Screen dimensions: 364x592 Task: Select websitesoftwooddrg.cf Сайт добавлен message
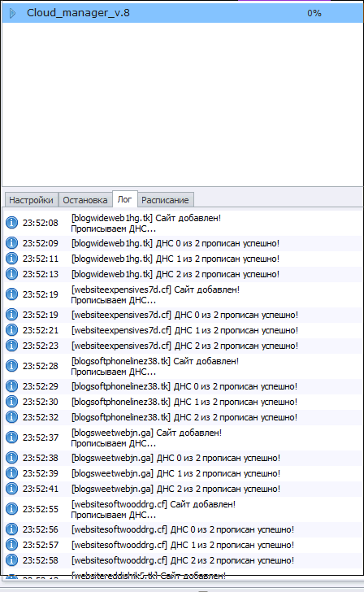tap(154, 509)
